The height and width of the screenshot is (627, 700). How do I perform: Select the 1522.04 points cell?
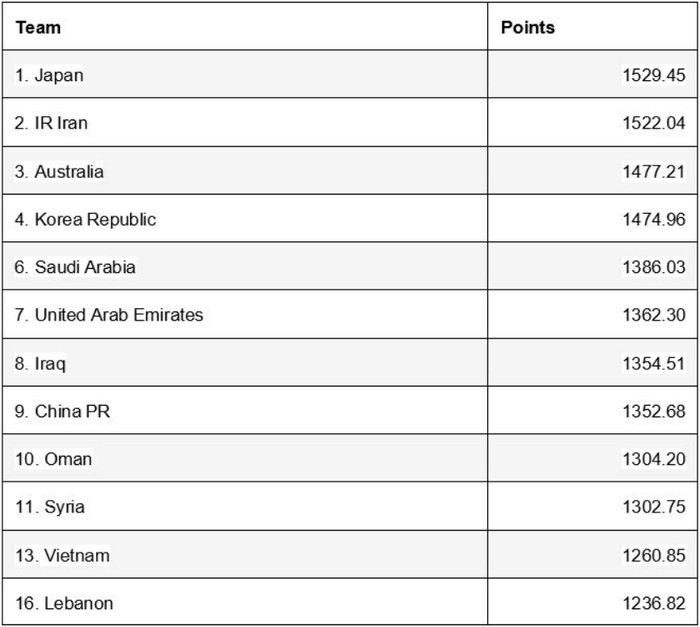click(654, 123)
